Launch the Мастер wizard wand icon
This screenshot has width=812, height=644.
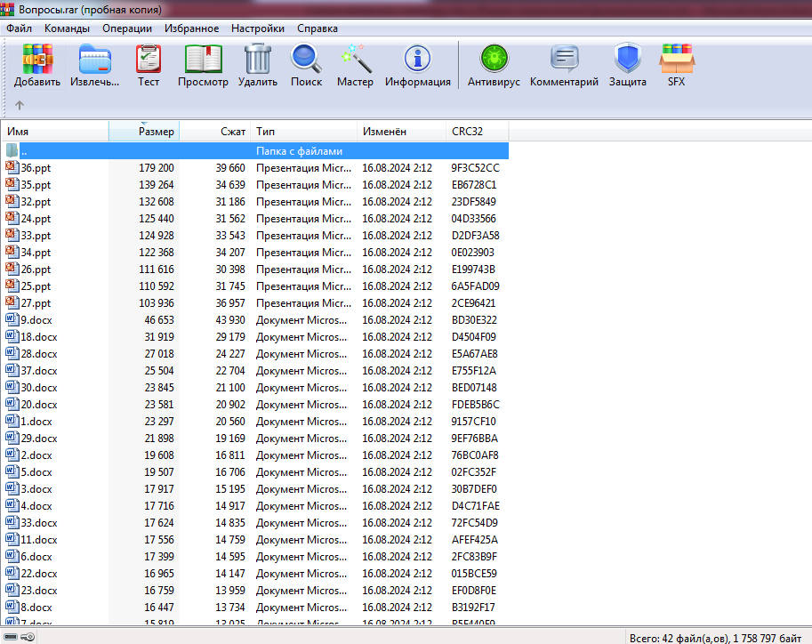[x=355, y=60]
